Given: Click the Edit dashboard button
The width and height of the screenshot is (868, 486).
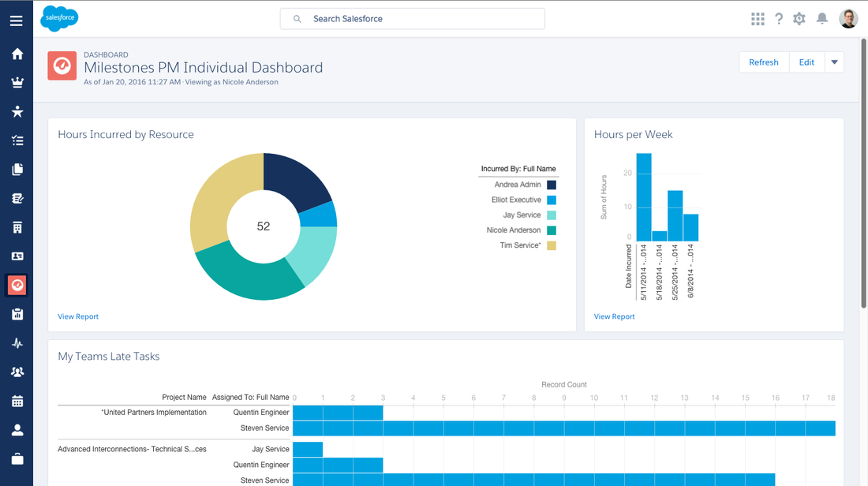Looking at the screenshot, I should point(806,62).
